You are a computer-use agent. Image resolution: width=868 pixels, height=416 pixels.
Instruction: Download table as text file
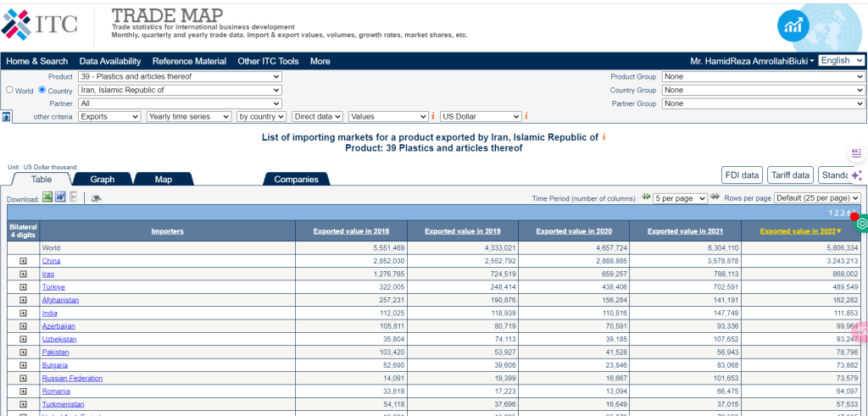(x=73, y=197)
